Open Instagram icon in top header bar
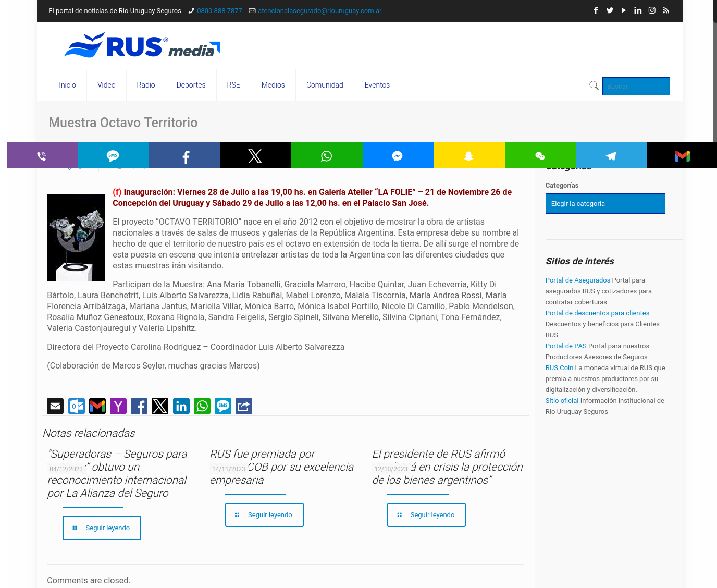717x588 pixels. click(x=652, y=10)
